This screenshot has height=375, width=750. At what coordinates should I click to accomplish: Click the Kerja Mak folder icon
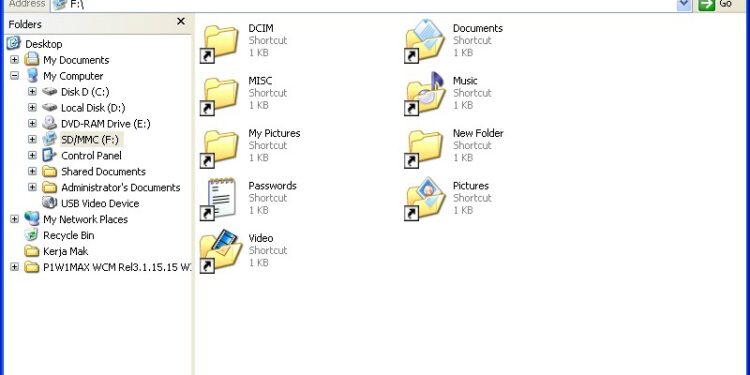click(x=32, y=251)
